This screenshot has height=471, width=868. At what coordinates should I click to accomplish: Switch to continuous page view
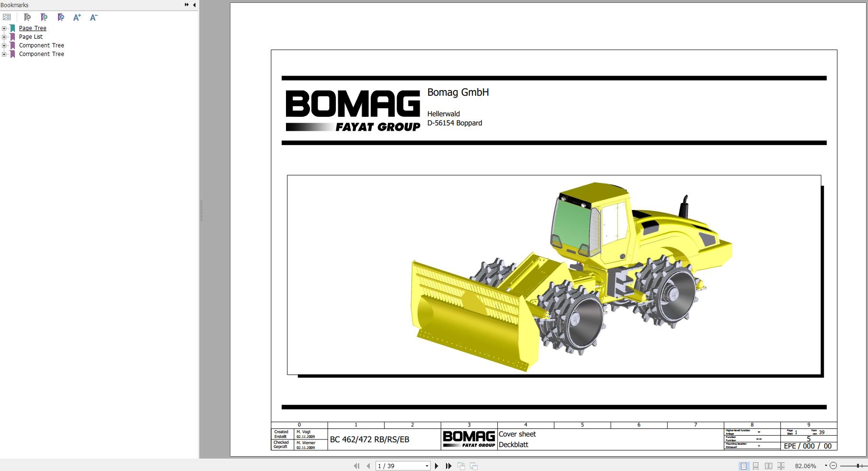coord(755,466)
